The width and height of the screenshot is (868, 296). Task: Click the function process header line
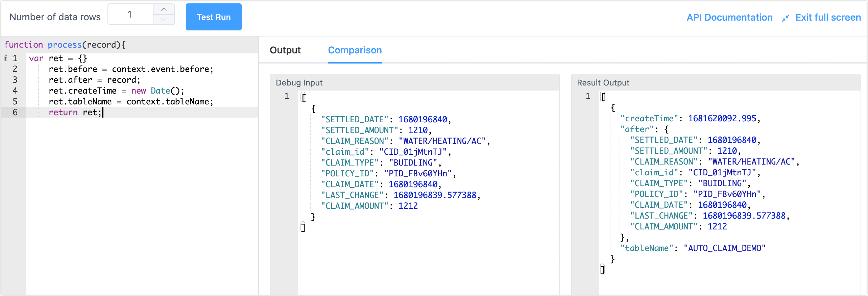click(x=65, y=45)
